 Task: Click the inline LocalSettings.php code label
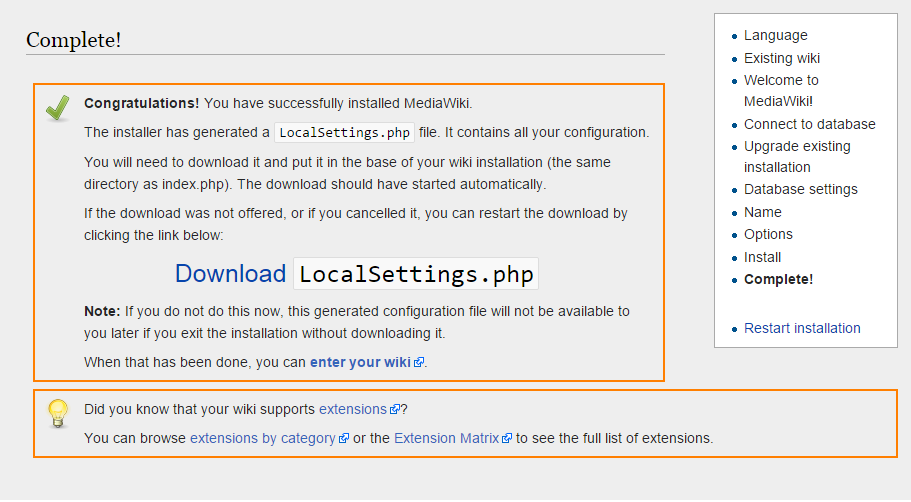point(343,132)
